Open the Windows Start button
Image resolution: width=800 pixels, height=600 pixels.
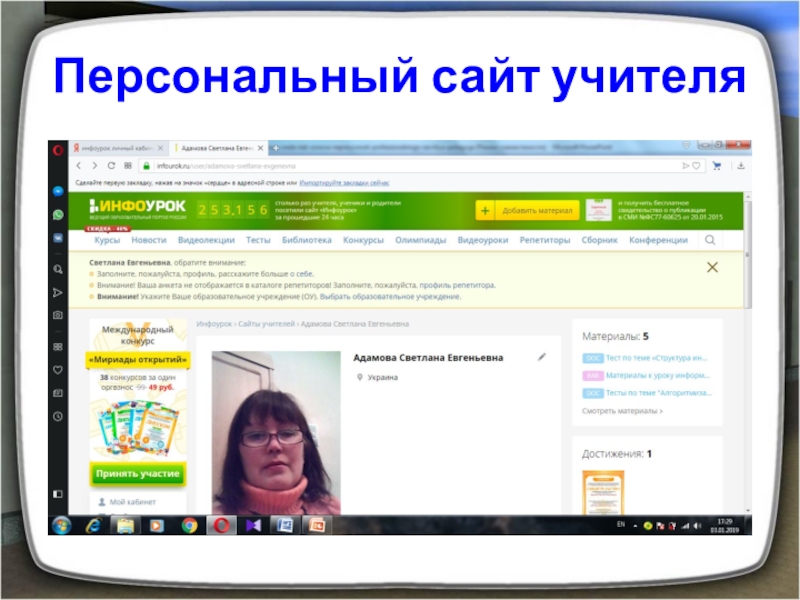[62, 525]
